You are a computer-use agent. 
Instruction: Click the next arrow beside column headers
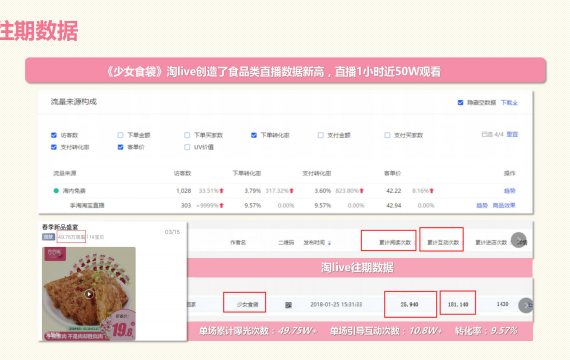519,240
